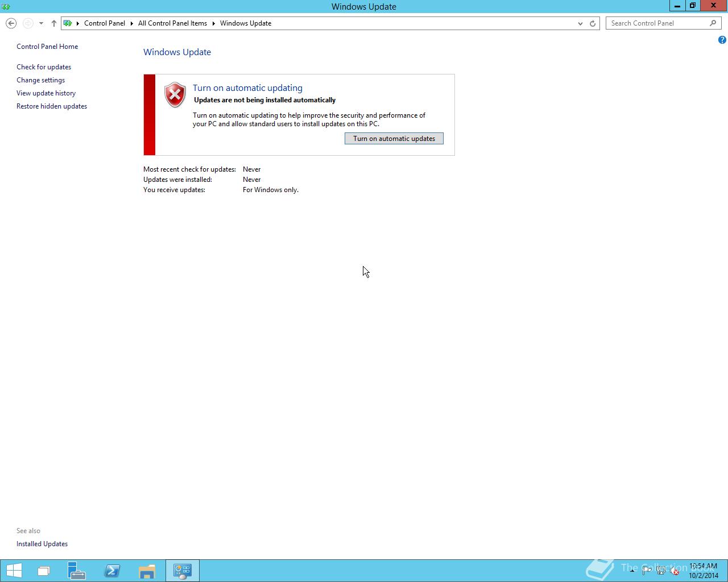Open Installed Updates link
Screen dimensions: 728x582
tap(42, 544)
